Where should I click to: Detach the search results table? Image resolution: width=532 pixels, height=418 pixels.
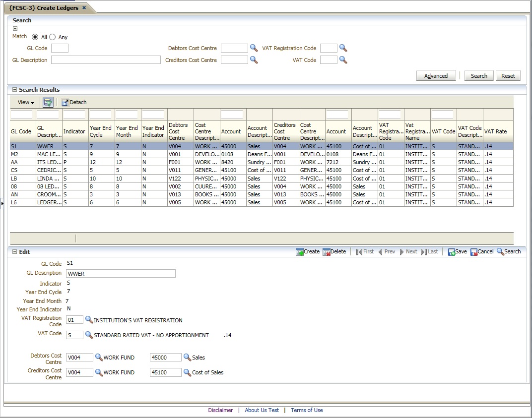pyautogui.click(x=74, y=102)
